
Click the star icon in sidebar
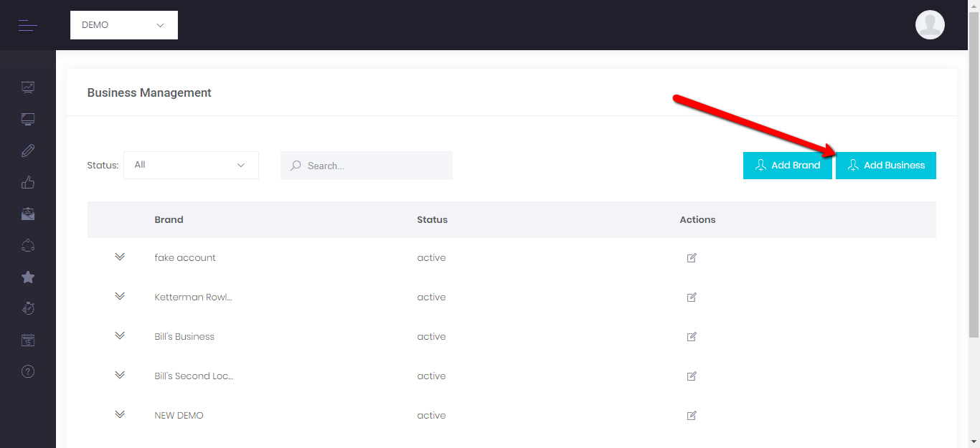pyautogui.click(x=28, y=277)
